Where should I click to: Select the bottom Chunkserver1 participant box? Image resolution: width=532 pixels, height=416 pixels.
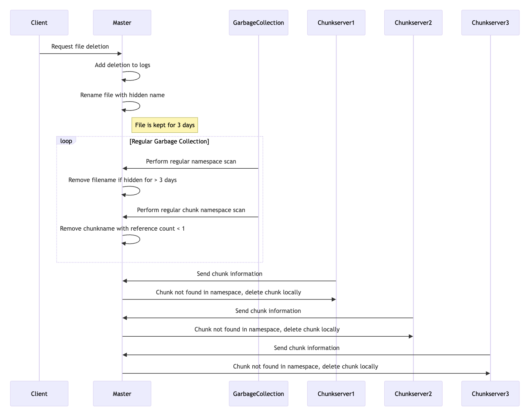(336, 393)
